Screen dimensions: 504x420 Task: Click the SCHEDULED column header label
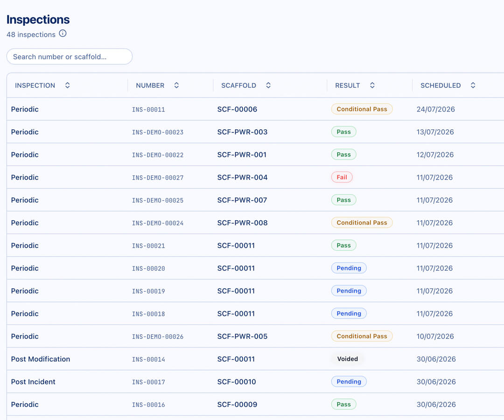coord(441,85)
